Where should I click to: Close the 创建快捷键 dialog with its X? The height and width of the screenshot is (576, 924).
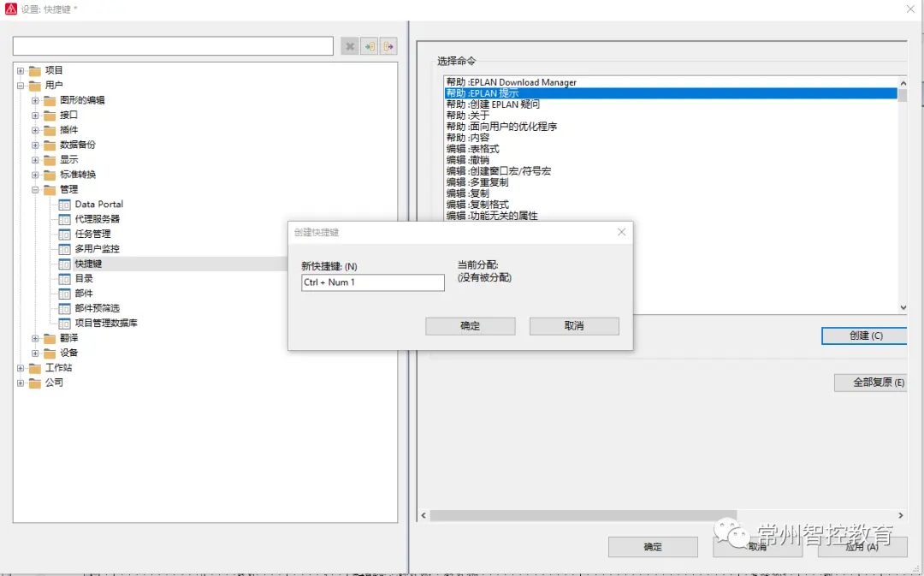pyautogui.click(x=622, y=232)
